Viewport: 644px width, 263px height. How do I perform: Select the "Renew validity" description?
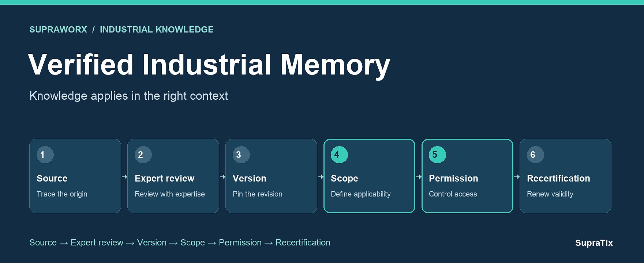[550, 194]
